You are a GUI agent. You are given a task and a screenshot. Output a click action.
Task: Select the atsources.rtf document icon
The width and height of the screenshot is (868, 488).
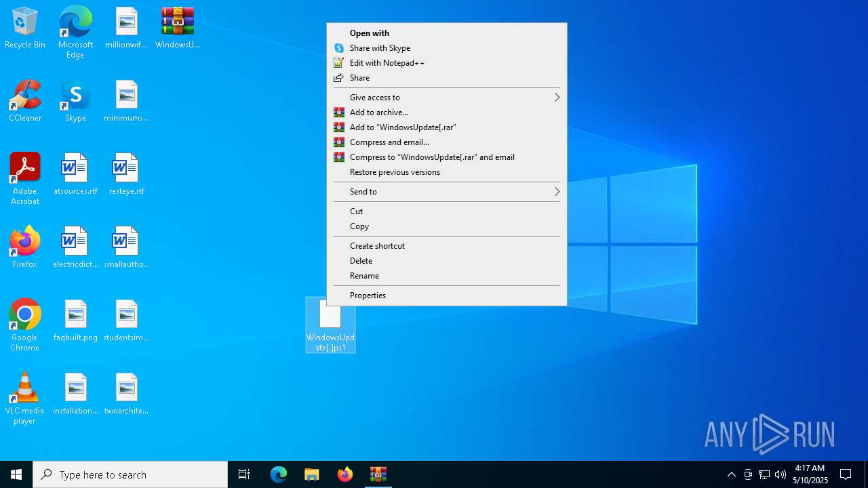[x=75, y=175]
